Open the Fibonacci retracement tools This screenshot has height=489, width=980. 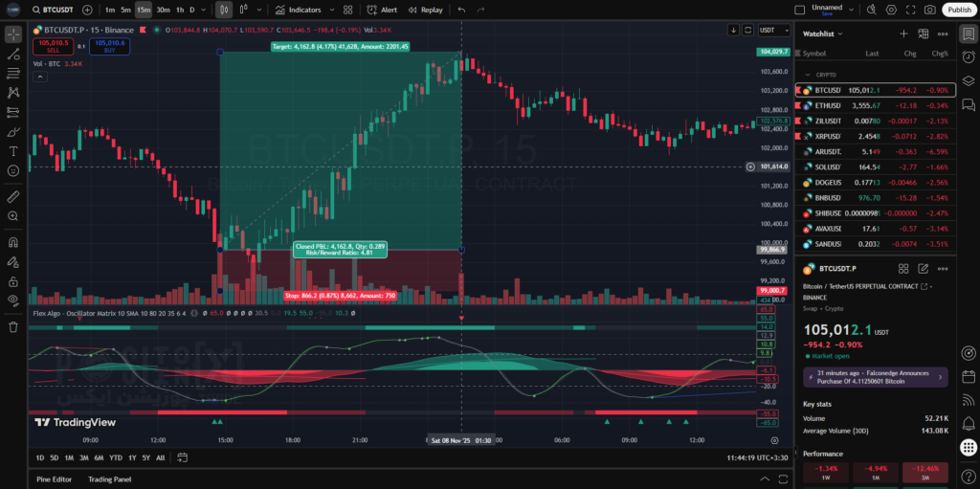pos(13,74)
